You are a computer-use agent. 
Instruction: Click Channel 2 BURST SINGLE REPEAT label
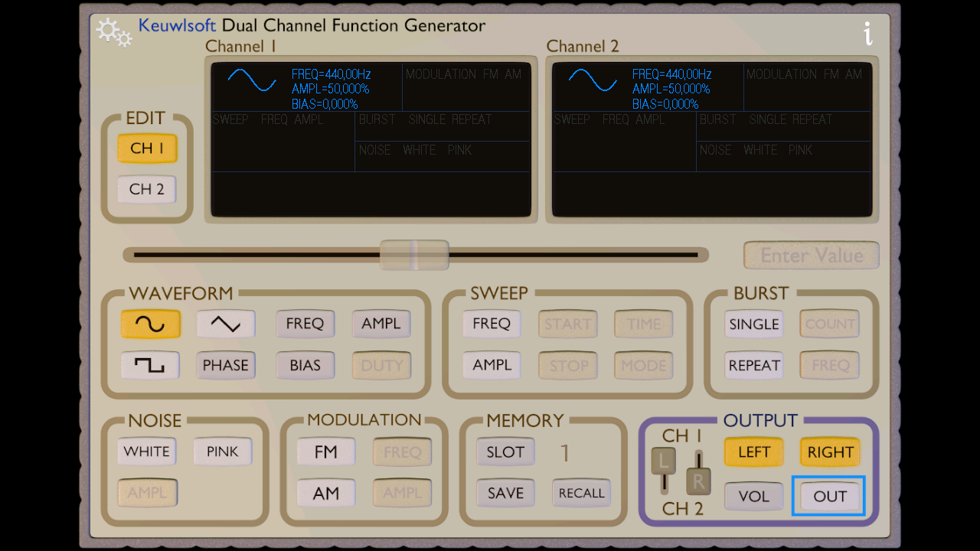click(766, 119)
